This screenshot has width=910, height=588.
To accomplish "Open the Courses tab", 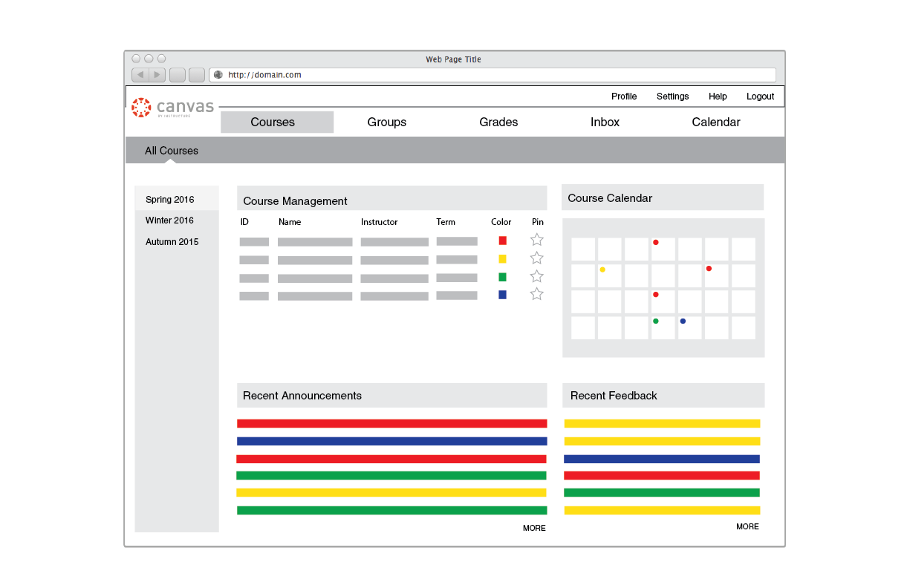I will [277, 122].
